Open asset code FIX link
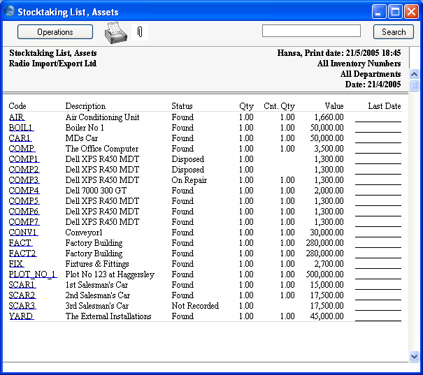This screenshot has width=423, height=375. point(16,264)
